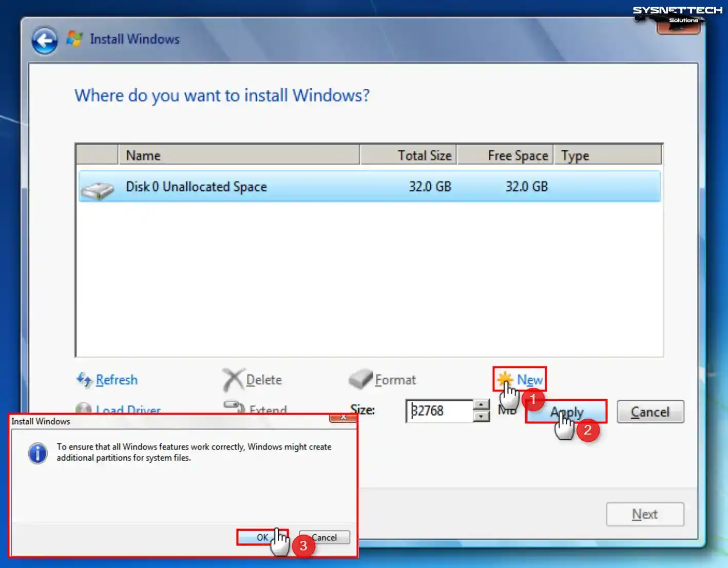Go back with the blue arrow button
Image resolution: width=728 pixels, height=568 pixels.
(x=45, y=41)
